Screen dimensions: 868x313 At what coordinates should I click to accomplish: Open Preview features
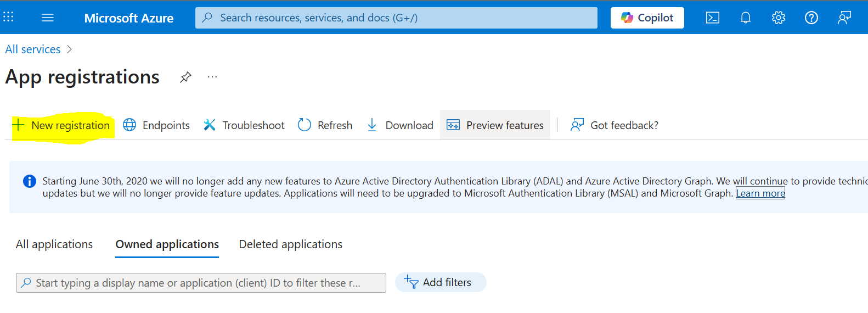pos(495,125)
